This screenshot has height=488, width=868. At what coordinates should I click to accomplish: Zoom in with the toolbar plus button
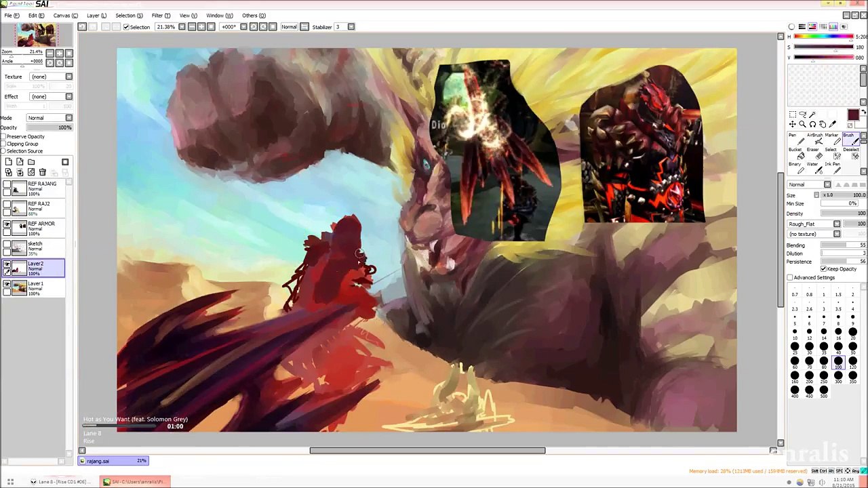(201, 27)
